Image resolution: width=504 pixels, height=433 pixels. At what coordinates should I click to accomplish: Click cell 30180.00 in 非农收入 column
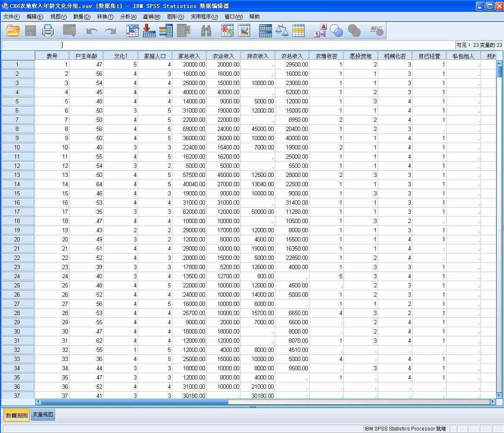[x=258, y=396]
